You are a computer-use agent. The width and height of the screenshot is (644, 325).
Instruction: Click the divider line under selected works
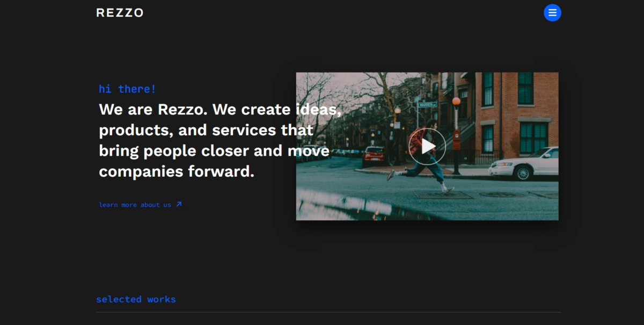328,312
